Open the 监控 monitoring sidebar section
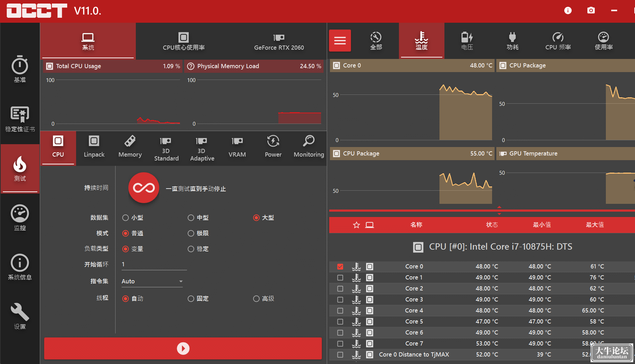635x364 pixels. (x=20, y=218)
